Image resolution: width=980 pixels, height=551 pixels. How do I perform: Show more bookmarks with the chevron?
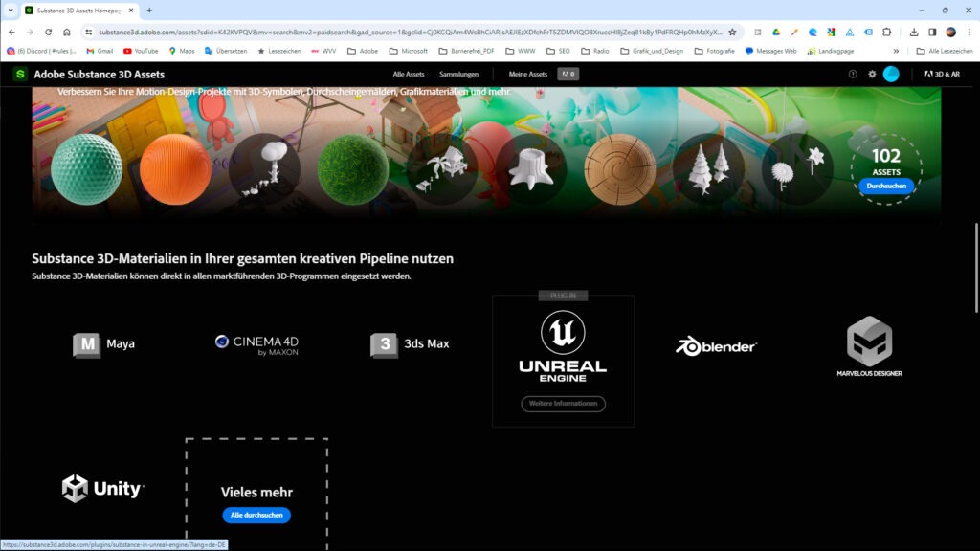pos(896,52)
